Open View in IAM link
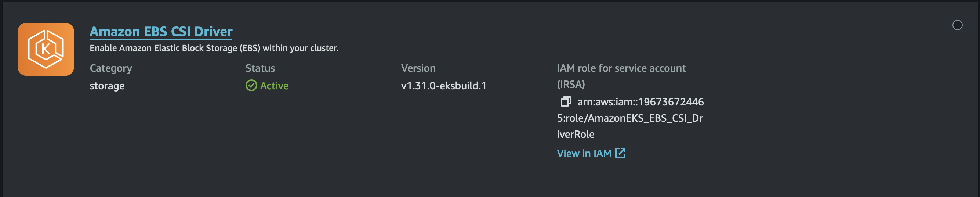 pos(584,153)
